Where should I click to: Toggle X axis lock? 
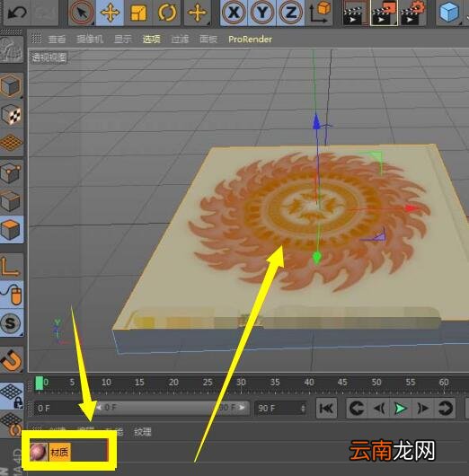234,13
